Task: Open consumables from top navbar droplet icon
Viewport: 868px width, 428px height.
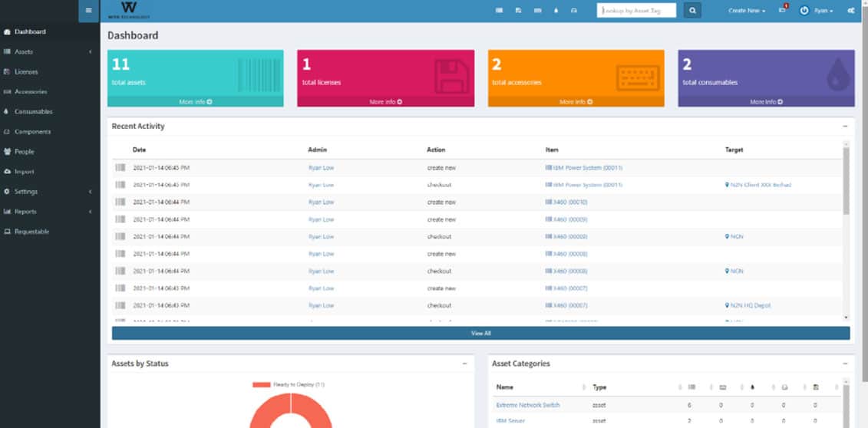Action: pos(556,11)
